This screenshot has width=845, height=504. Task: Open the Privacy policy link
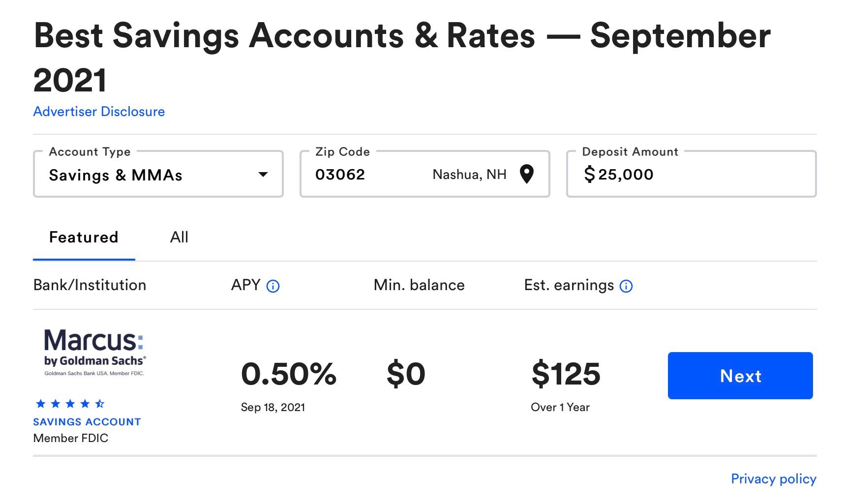click(774, 479)
